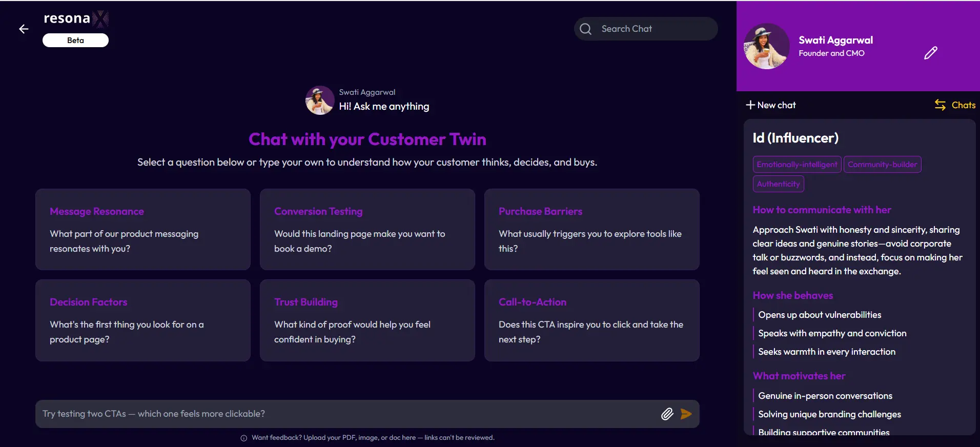The width and height of the screenshot is (980, 447).
Task: Click the info icon near feedback note
Action: point(244,438)
